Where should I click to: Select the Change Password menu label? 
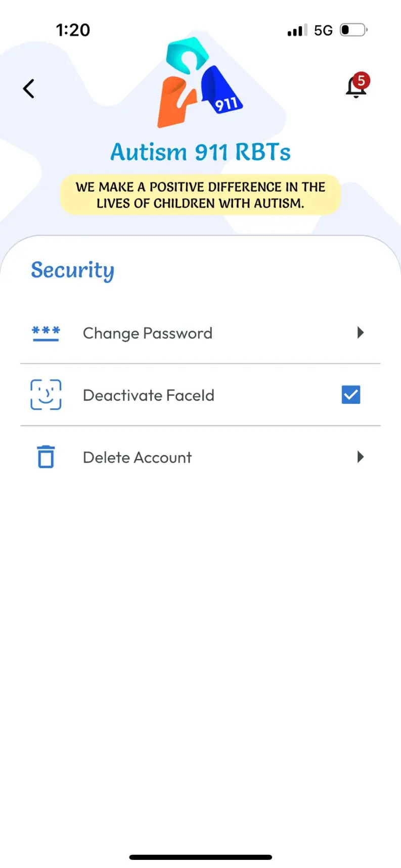pos(148,333)
